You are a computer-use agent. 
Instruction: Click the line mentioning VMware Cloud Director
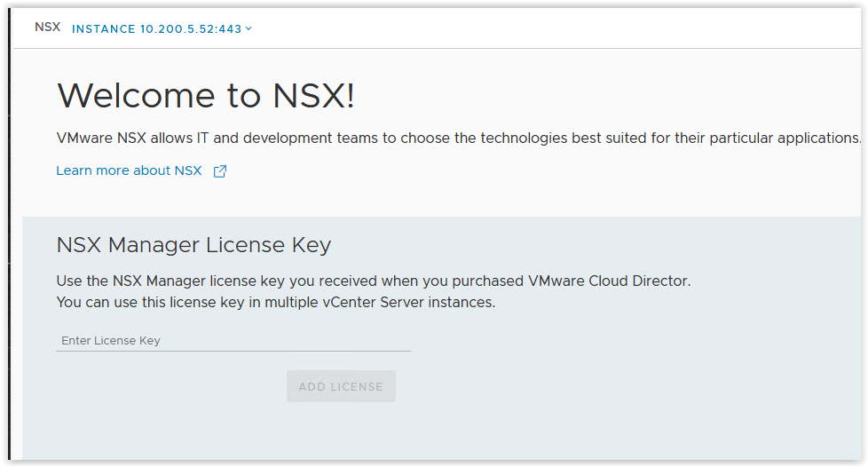point(373,281)
